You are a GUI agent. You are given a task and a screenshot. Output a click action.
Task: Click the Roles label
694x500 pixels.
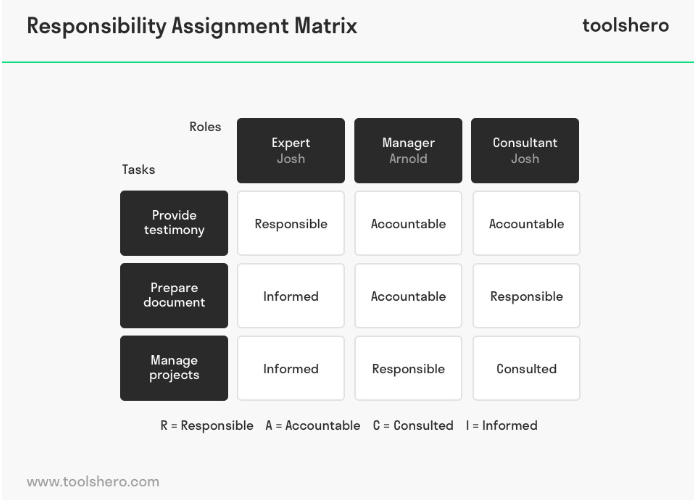click(x=205, y=127)
